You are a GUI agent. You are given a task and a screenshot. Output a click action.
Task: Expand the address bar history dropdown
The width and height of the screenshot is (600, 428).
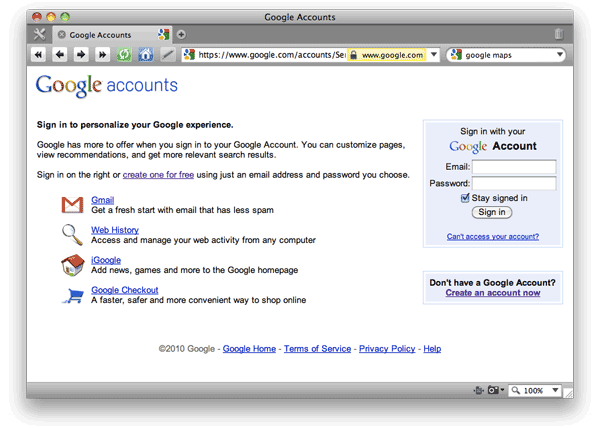(x=434, y=54)
